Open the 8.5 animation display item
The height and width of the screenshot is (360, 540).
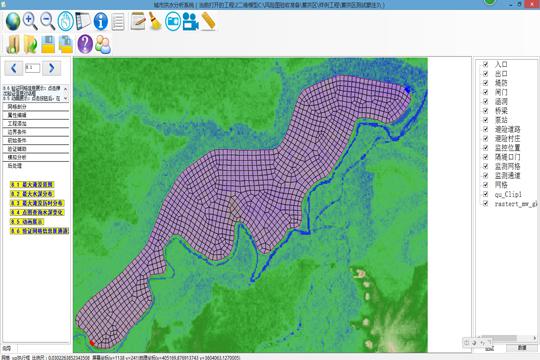pos(27,222)
